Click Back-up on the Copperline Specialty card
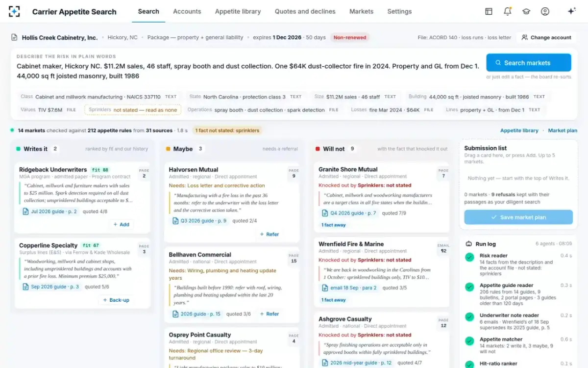This screenshot has width=588, height=368. [x=116, y=300]
